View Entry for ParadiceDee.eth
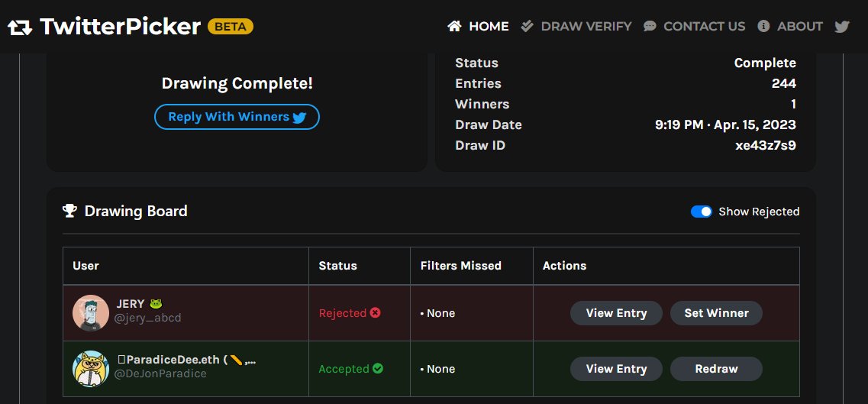The width and height of the screenshot is (868, 404). click(x=616, y=369)
